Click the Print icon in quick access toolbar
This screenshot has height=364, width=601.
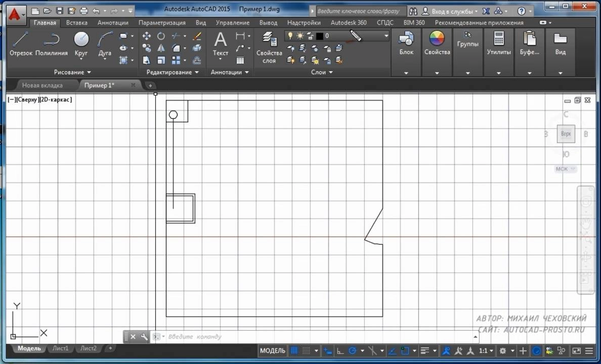(x=84, y=11)
